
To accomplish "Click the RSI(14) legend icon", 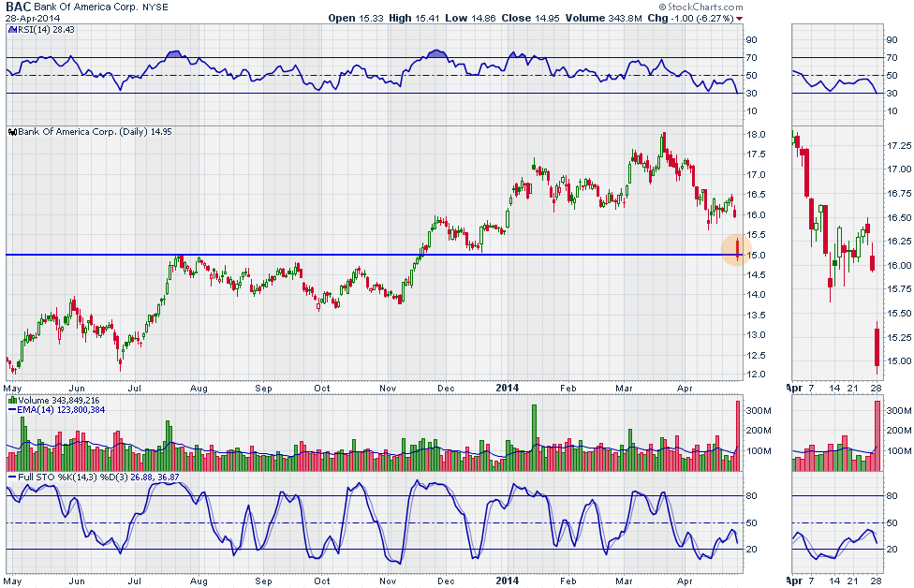I will point(11,30).
